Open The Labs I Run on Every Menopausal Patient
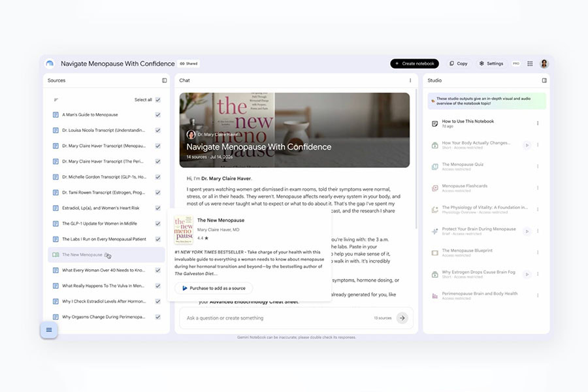 click(105, 239)
